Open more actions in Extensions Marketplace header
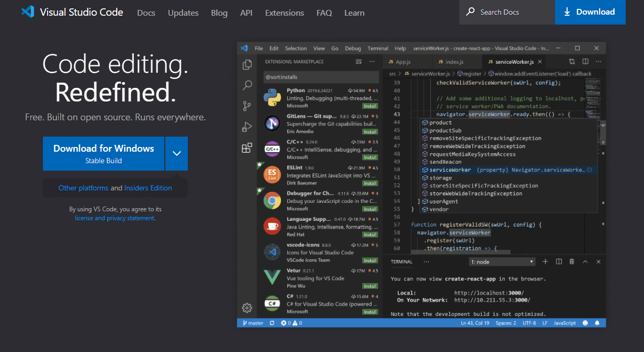 point(372,62)
